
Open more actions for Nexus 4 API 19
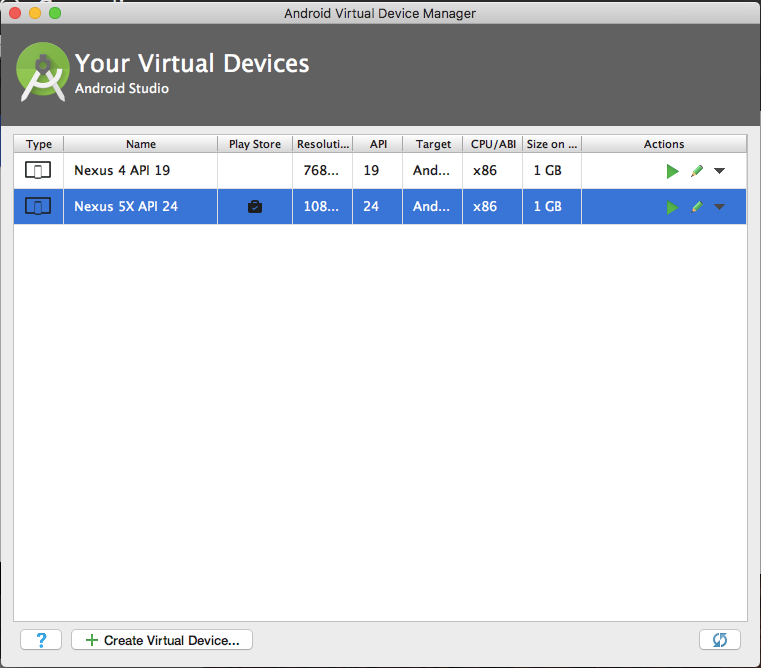pyautogui.click(x=719, y=171)
